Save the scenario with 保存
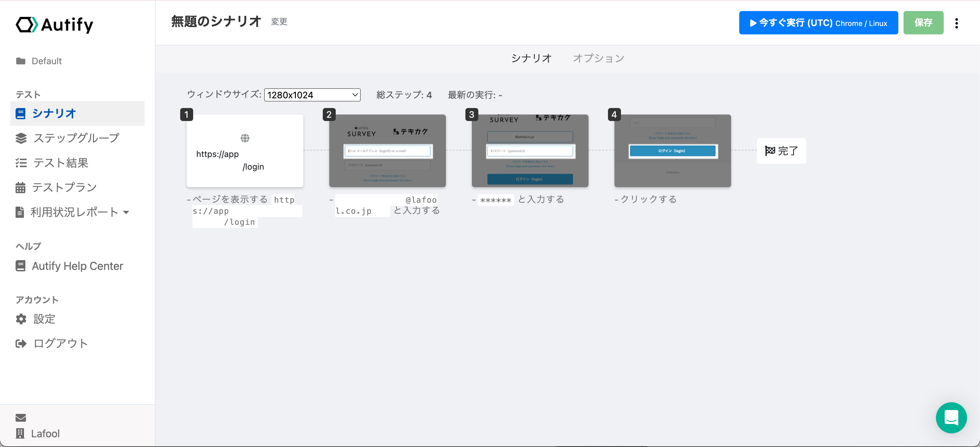This screenshot has width=980, height=447. pyautogui.click(x=923, y=23)
